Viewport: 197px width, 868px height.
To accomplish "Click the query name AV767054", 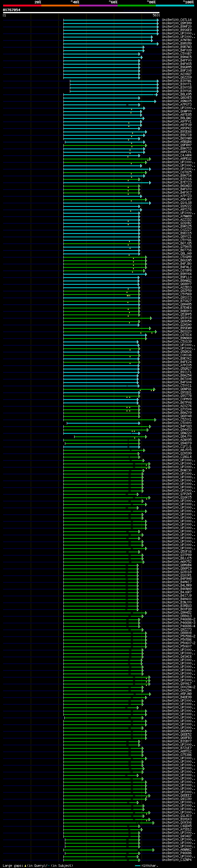I will coord(11,10).
